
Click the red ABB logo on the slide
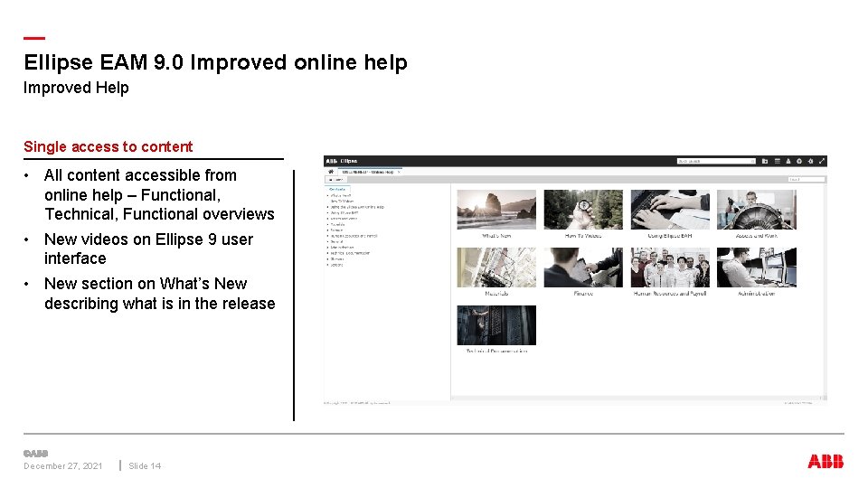pos(826,462)
